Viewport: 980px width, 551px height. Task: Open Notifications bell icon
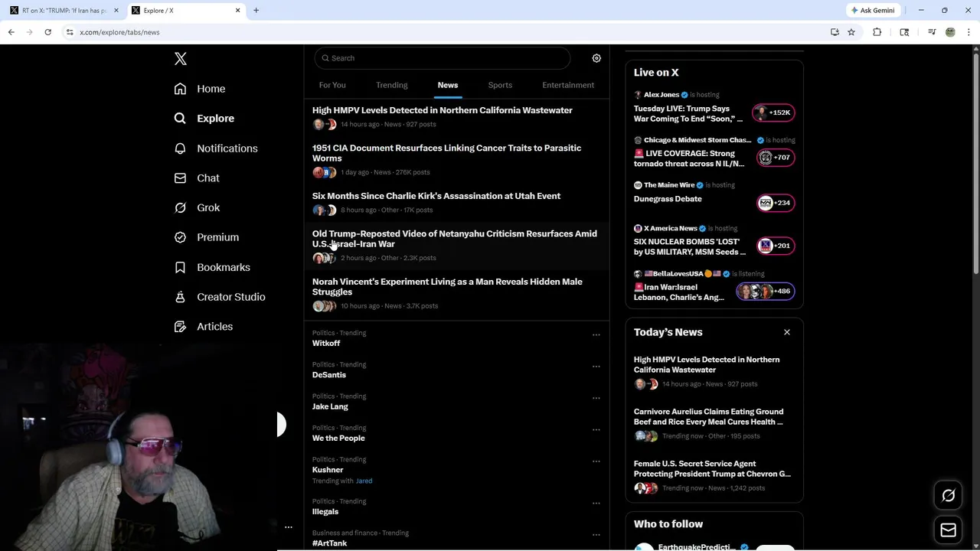pyautogui.click(x=180, y=148)
